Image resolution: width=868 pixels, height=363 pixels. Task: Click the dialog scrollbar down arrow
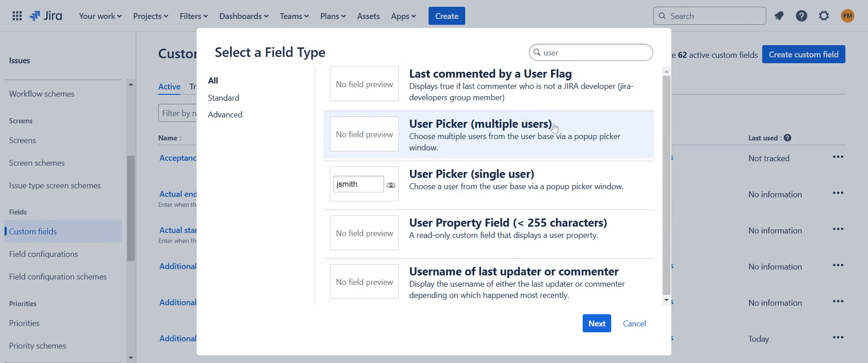pos(666,300)
